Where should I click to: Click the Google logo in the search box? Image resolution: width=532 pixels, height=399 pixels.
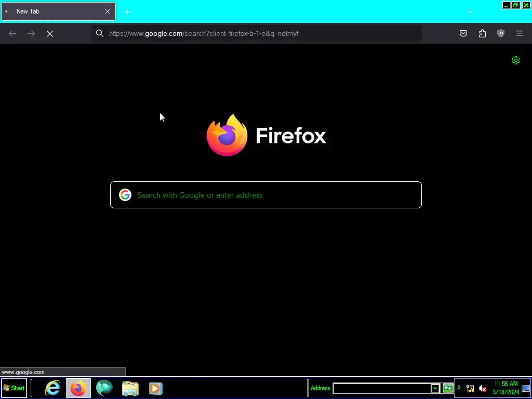[125, 195]
